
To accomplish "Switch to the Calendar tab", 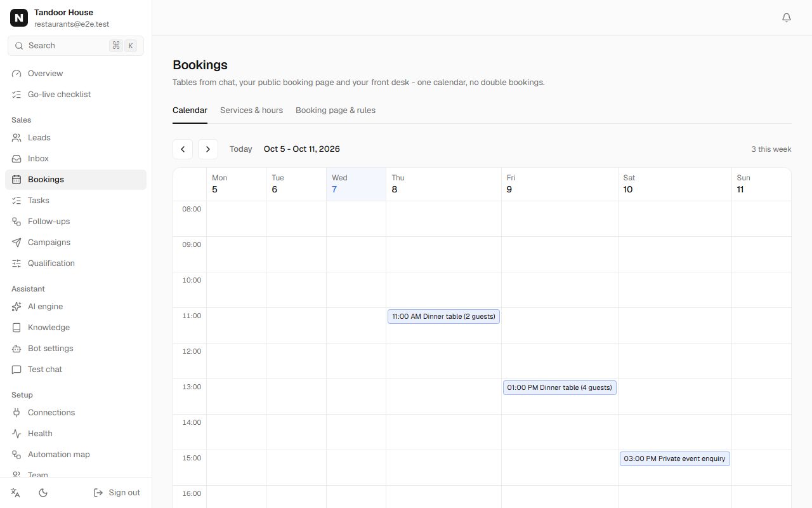I will (x=190, y=110).
